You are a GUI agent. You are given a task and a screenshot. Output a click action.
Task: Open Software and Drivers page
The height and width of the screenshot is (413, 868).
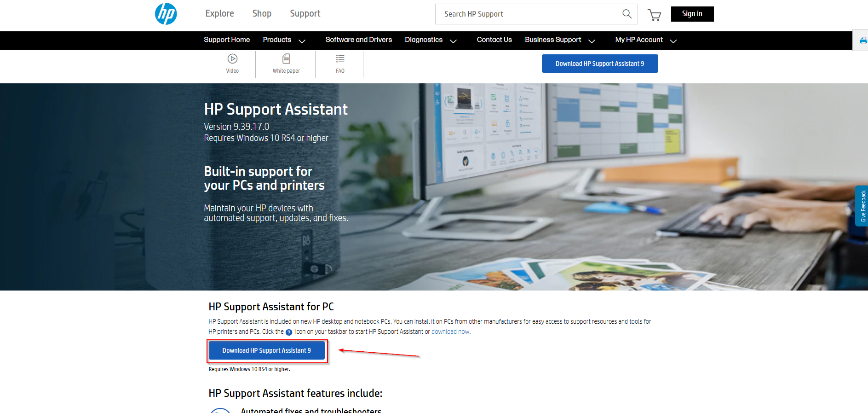pyautogui.click(x=359, y=40)
